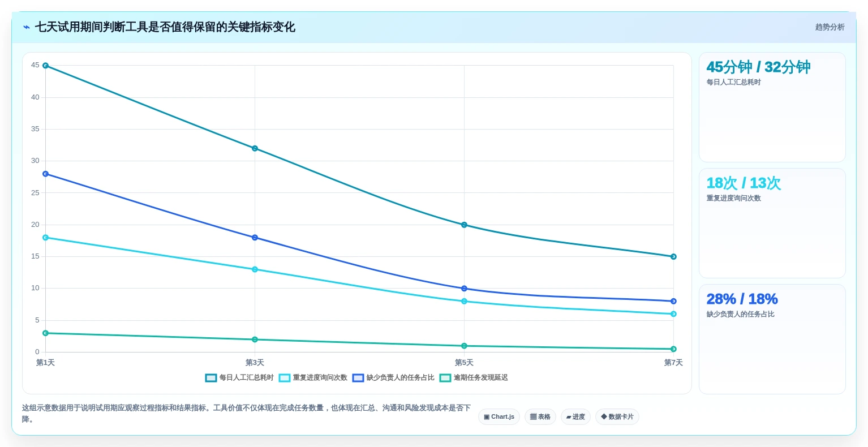Click the y-axis value 45
The height and width of the screenshot is (447, 868).
coord(35,66)
